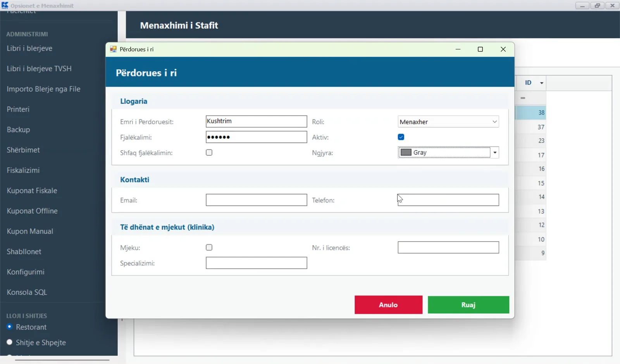Image resolution: width=620 pixels, height=364 pixels.
Task: Open Kuponat Fiskale sidebar entry
Action: (x=32, y=191)
